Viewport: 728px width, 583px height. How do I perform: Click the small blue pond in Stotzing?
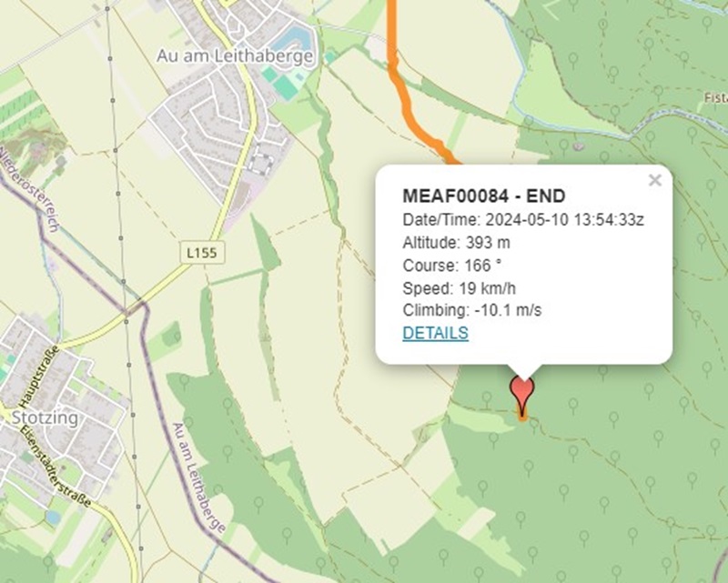tap(53, 517)
